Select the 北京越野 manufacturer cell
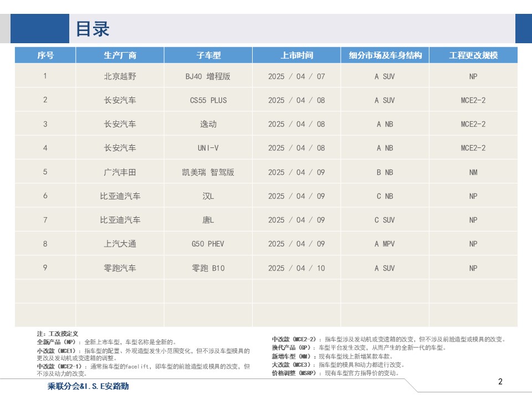The image size is (532, 399). click(x=120, y=76)
